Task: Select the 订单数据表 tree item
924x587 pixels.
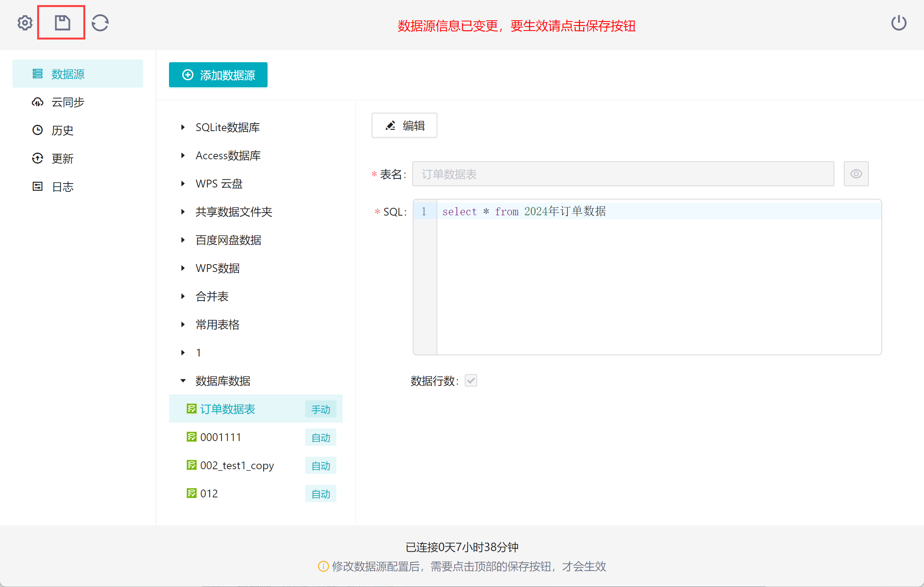Action: pyautogui.click(x=256, y=409)
